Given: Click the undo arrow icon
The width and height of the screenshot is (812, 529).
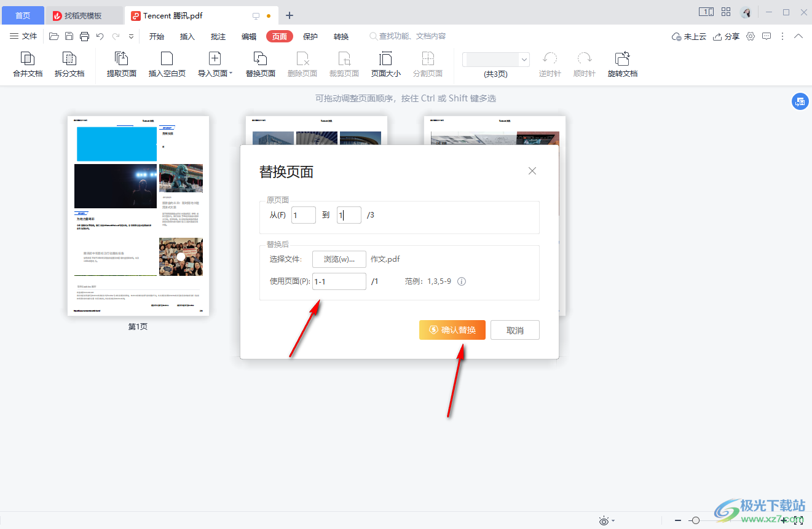Looking at the screenshot, I should click(100, 36).
